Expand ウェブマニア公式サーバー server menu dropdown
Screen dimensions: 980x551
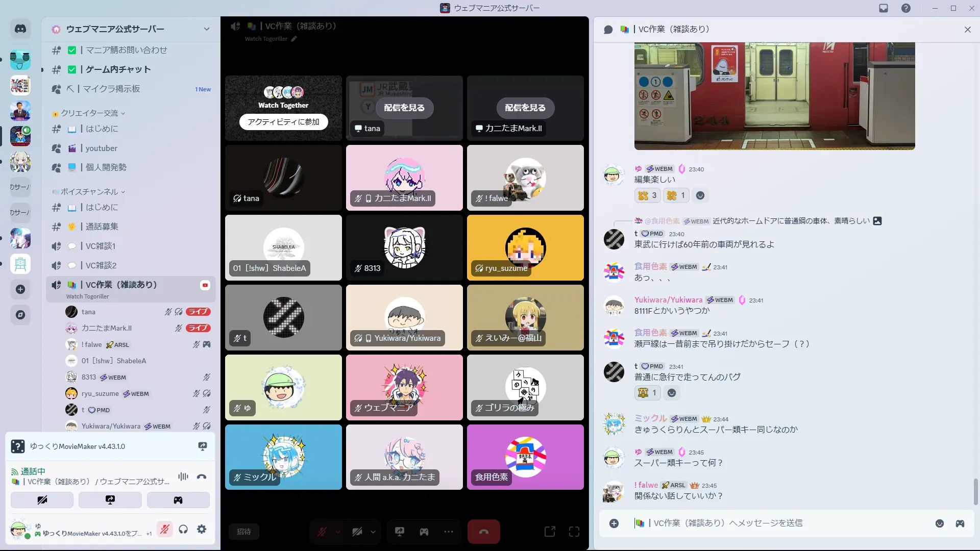pyautogui.click(x=206, y=29)
